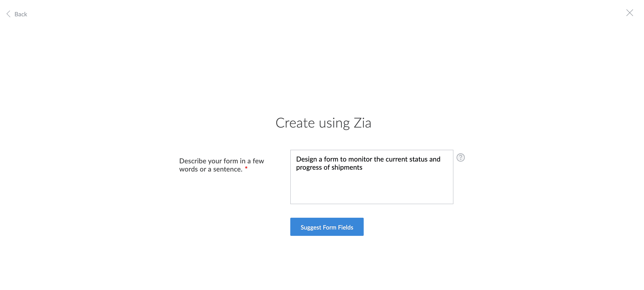Click the word 'Back' at top left
Image resolution: width=644 pixels, height=290 pixels.
(x=21, y=14)
